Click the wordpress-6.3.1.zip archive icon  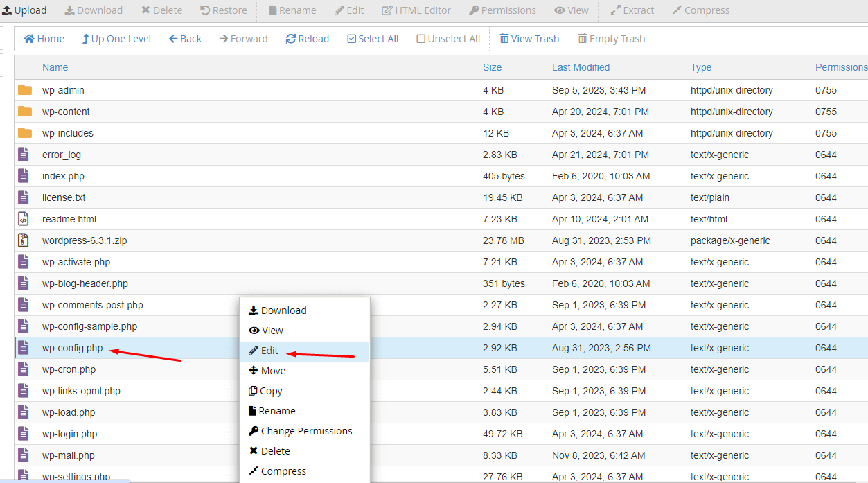pyautogui.click(x=24, y=240)
